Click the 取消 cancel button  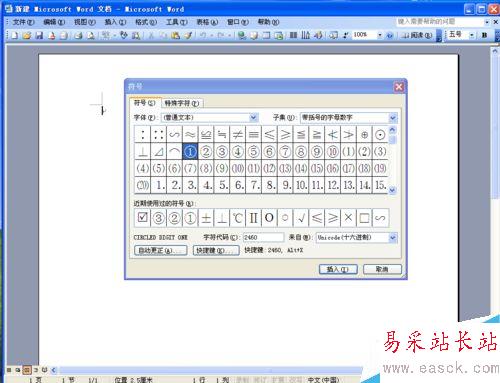382,269
